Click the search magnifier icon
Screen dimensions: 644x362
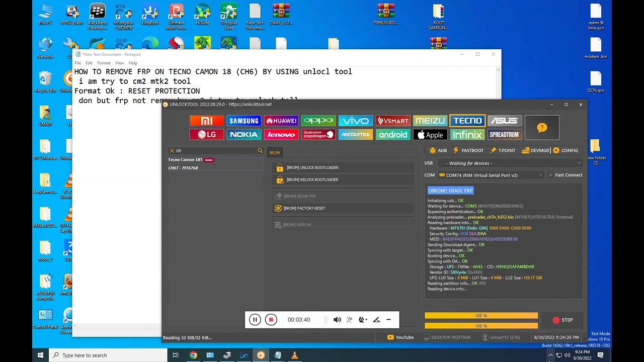260,150
